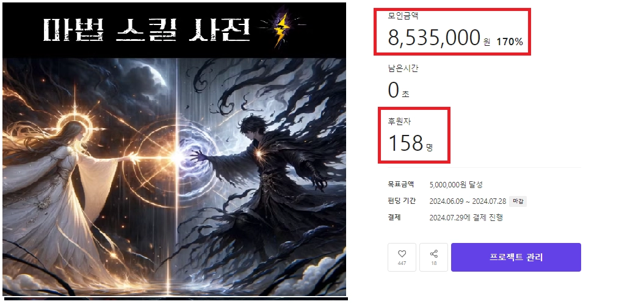
Task: Click the 모인금액 label
Action: click(403, 16)
